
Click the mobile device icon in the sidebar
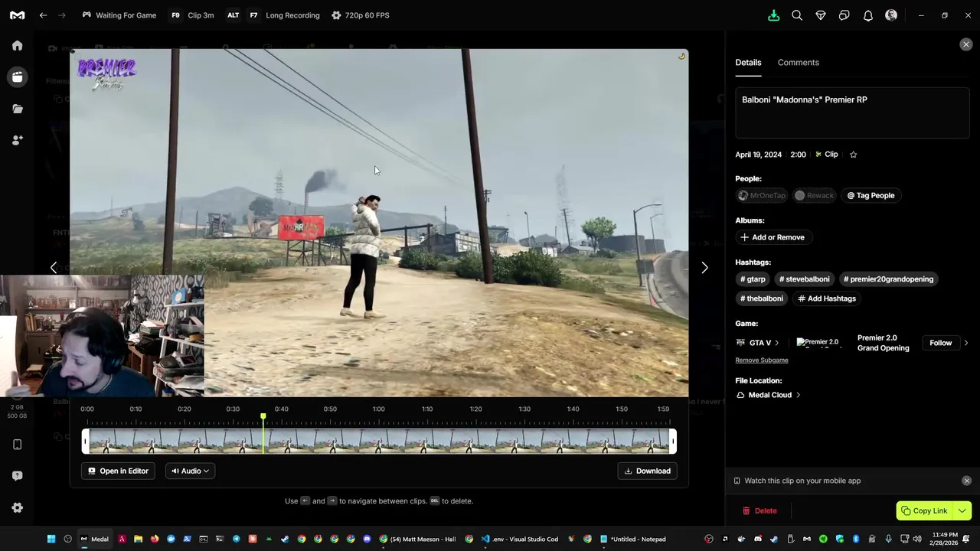tap(17, 445)
